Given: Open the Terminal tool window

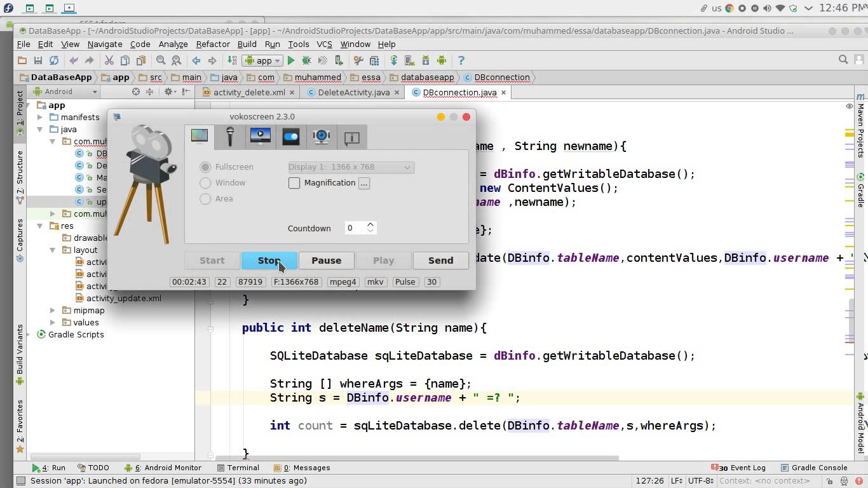Looking at the screenshot, I should click(238, 468).
